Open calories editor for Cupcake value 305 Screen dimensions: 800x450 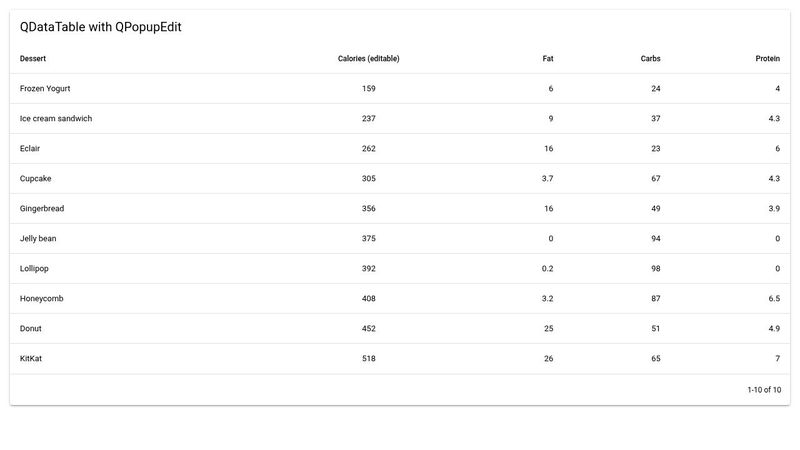click(x=369, y=179)
